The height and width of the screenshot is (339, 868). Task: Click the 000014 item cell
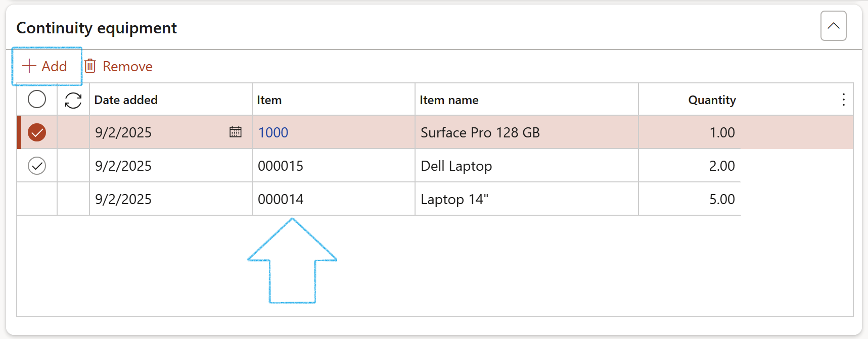[x=281, y=199]
